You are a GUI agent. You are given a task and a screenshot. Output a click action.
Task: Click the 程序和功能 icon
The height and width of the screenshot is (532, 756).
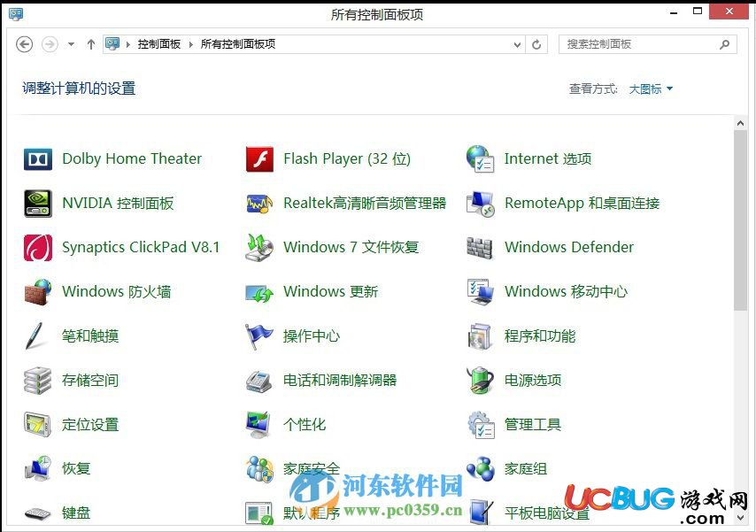[480, 336]
